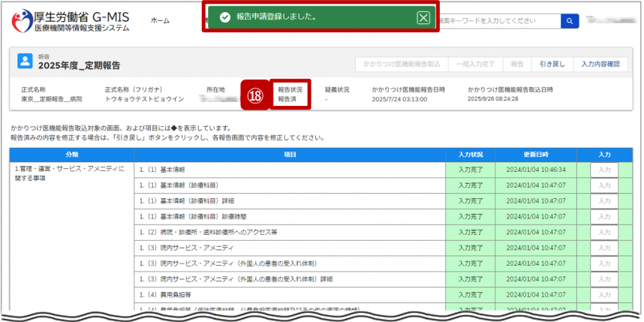Viewport: 644px width, 322px height.
Task: Click 入力 button for (1) 基本情報 row
Action: coord(603,170)
